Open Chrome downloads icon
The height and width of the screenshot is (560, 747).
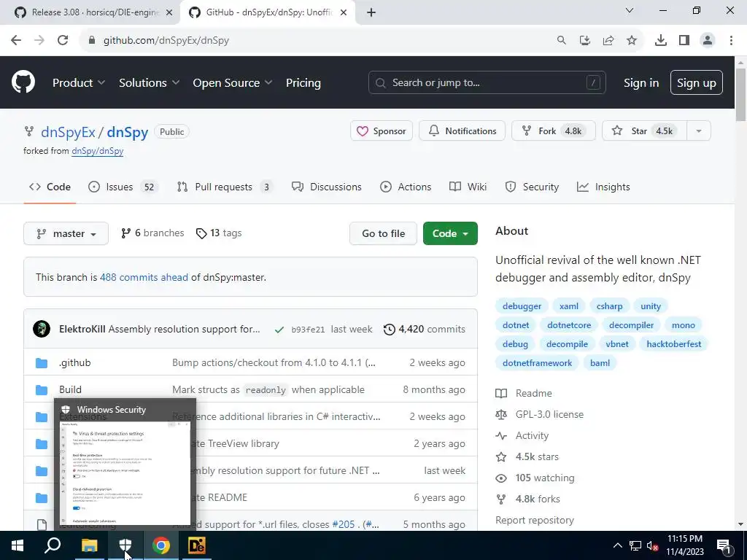[660, 41]
